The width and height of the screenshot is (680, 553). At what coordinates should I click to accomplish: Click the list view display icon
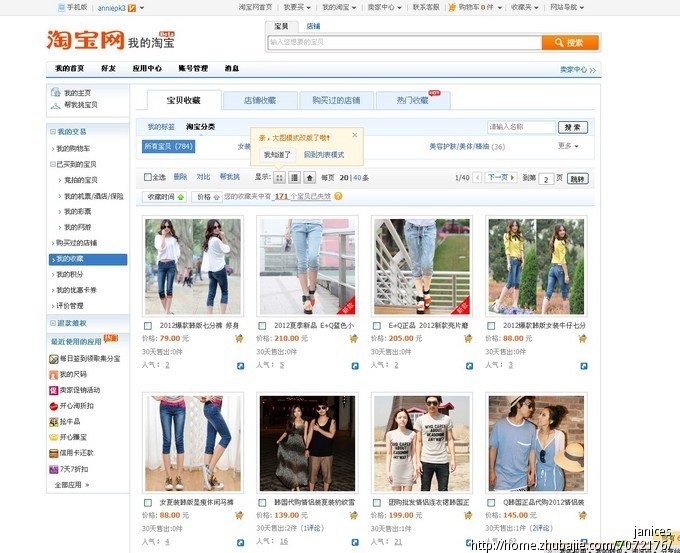point(294,177)
